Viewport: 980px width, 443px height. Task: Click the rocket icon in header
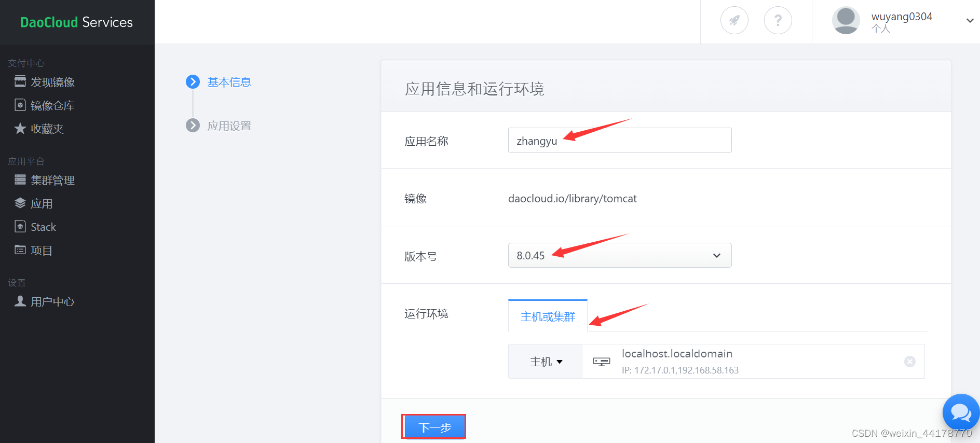pos(734,20)
